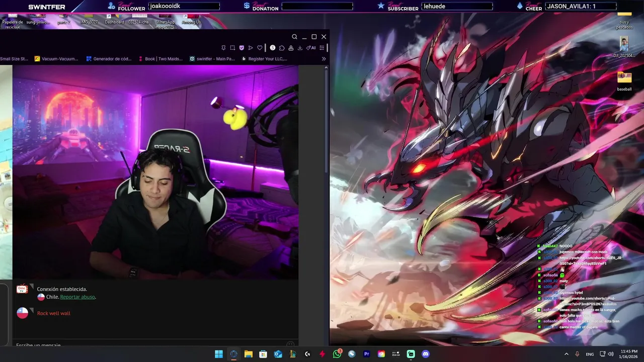Click the Rock well wall chat message

click(53, 313)
